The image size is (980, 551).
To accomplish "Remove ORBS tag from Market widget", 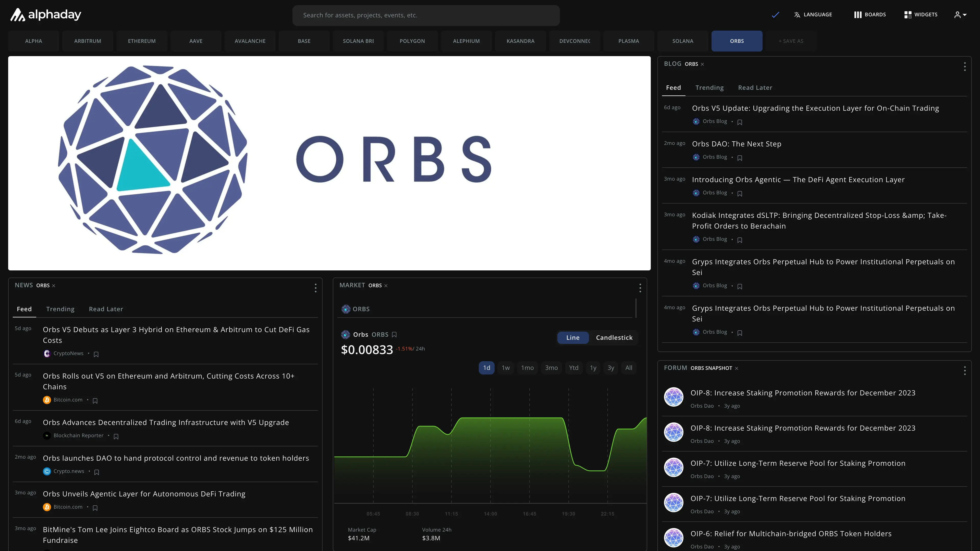I will pos(386,286).
